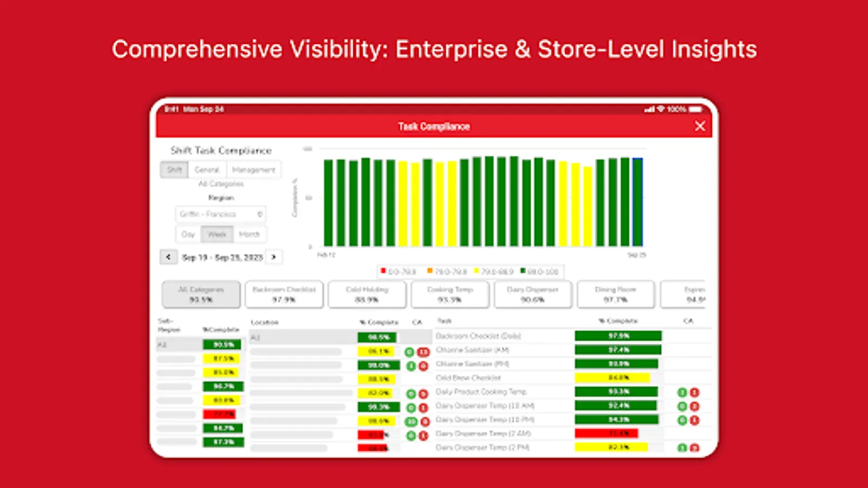Switch the time range to Day

coord(188,234)
